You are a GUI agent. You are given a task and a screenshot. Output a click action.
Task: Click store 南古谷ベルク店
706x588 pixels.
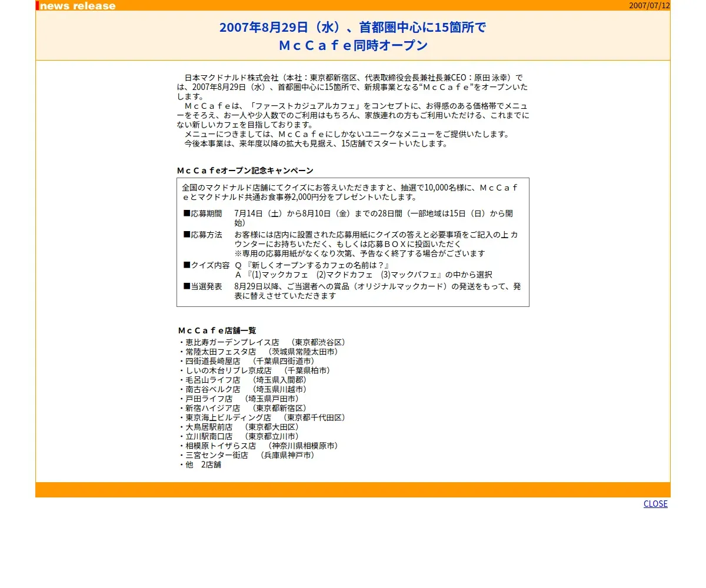(242, 389)
